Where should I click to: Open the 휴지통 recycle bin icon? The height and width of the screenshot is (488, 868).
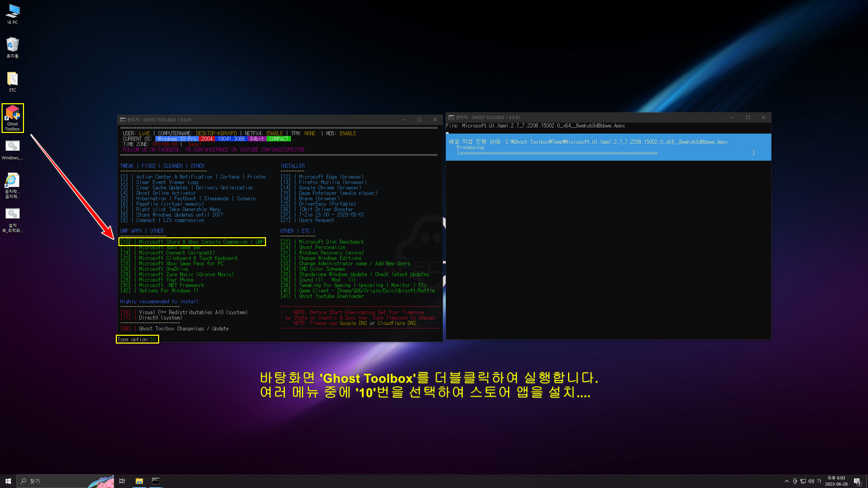(13, 47)
